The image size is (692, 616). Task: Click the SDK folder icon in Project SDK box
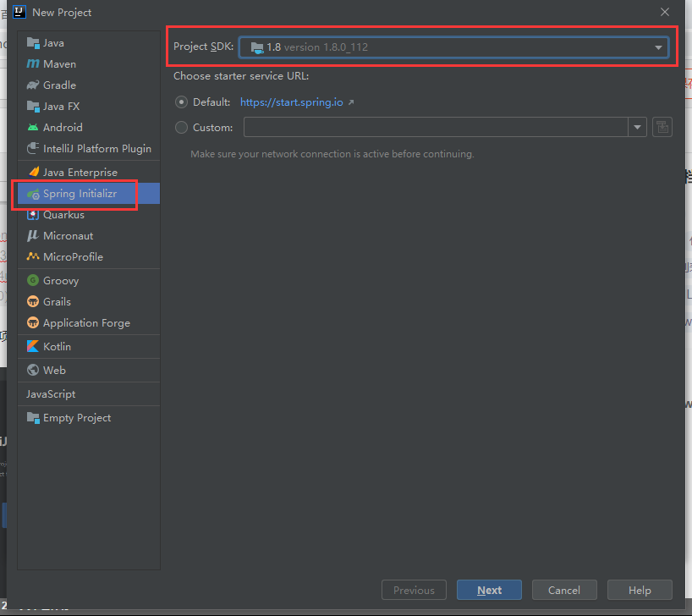[x=257, y=47]
